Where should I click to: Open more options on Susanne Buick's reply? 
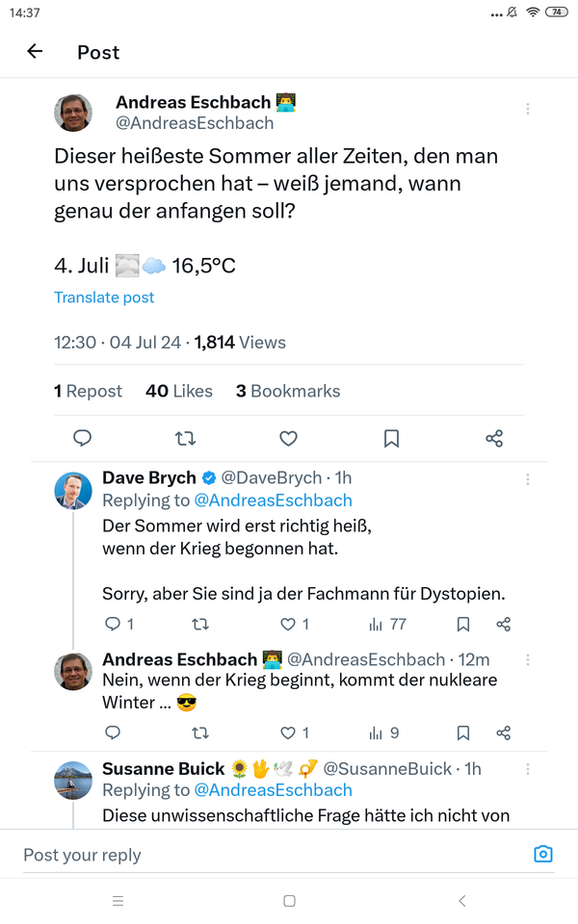(x=528, y=770)
